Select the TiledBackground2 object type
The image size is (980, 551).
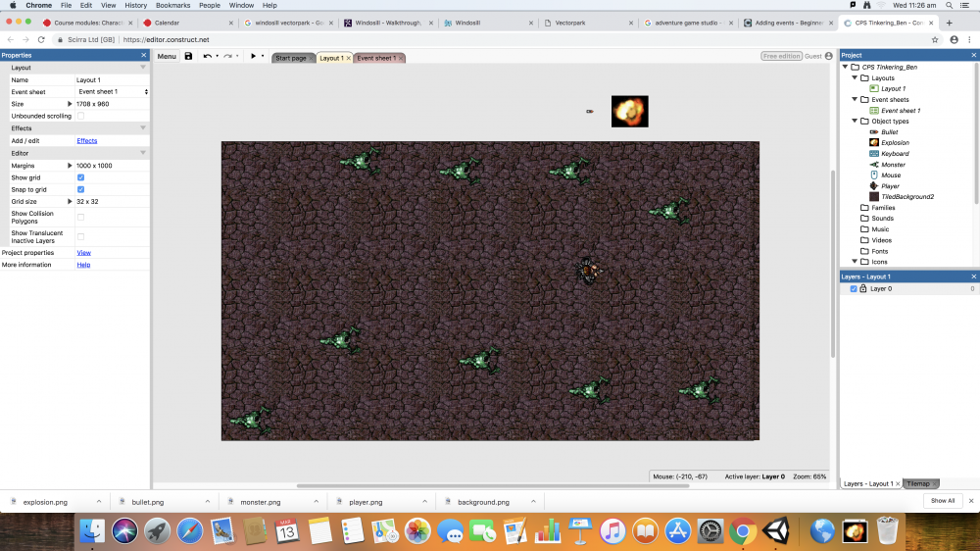pos(906,197)
